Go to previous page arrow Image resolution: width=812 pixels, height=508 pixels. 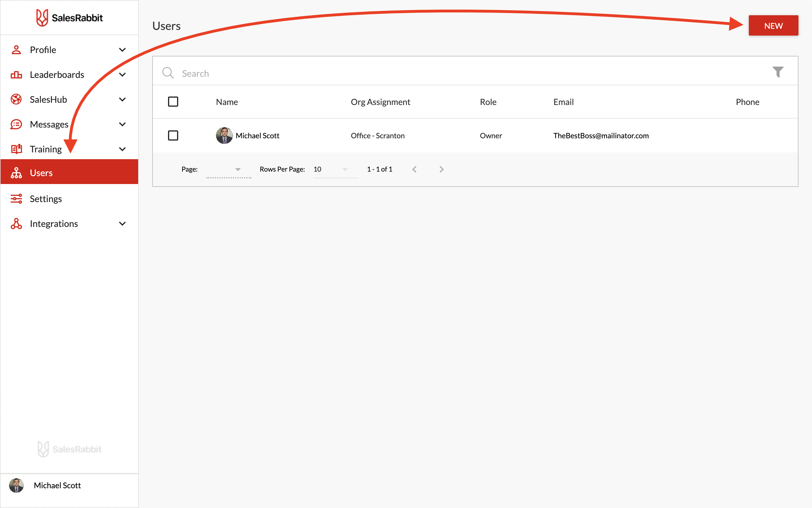click(414, 169)
